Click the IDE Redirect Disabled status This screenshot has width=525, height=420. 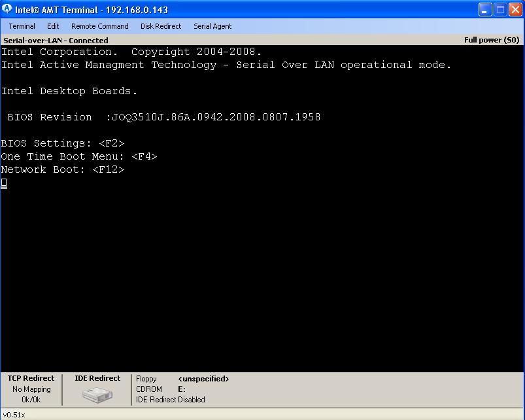point(171,400)
